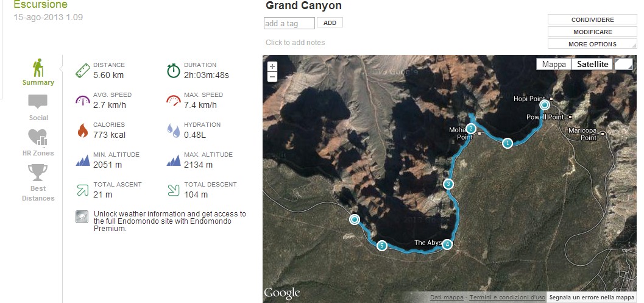644x303 pixels.
Task: Switch map view to Satellite
Action: point(592,64)
